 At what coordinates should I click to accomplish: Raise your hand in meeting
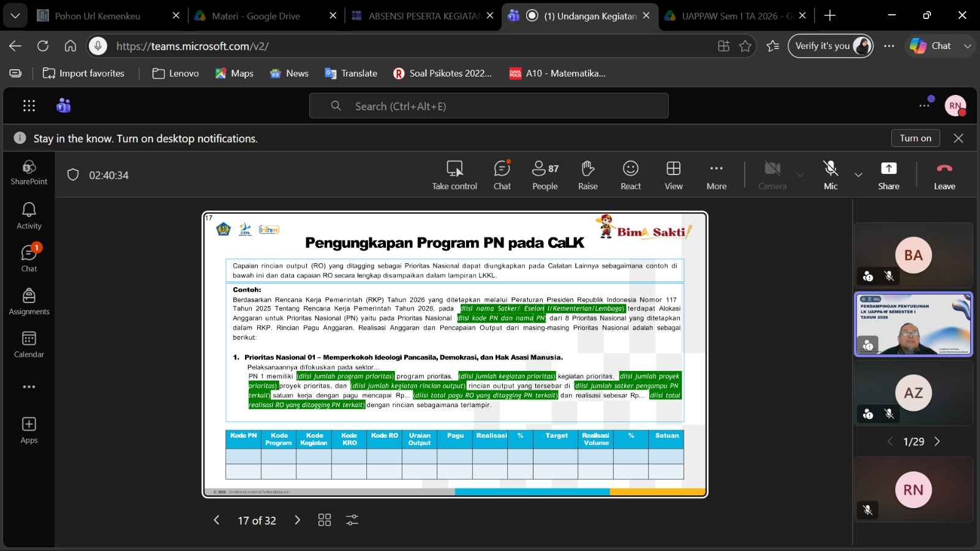point(588,175)
